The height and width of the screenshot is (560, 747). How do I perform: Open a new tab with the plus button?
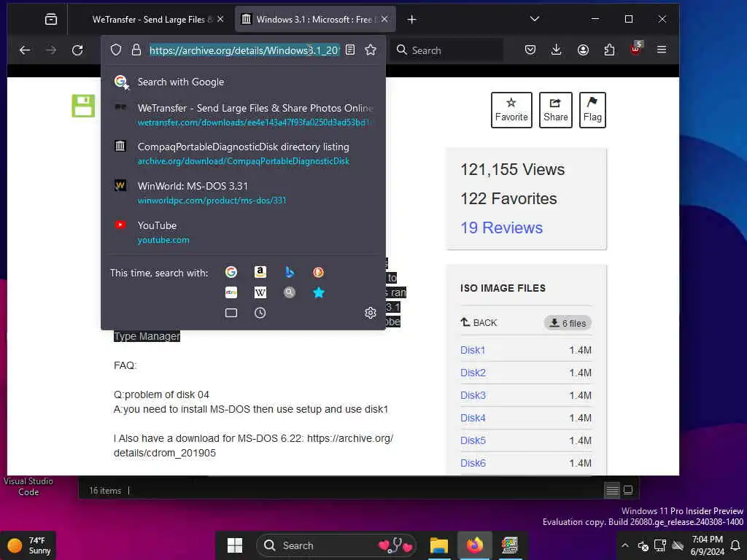[x=412, y=20]
